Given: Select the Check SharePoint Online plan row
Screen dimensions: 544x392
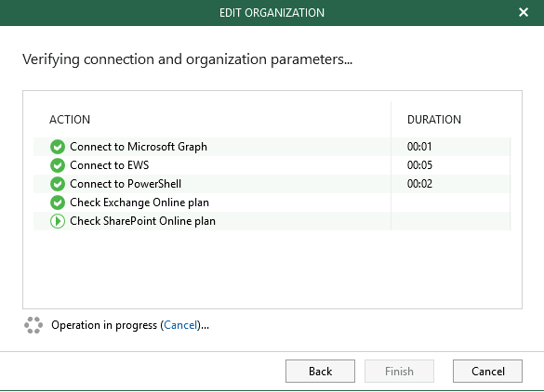Looking at the screenshot, I should tap(272, 221).
